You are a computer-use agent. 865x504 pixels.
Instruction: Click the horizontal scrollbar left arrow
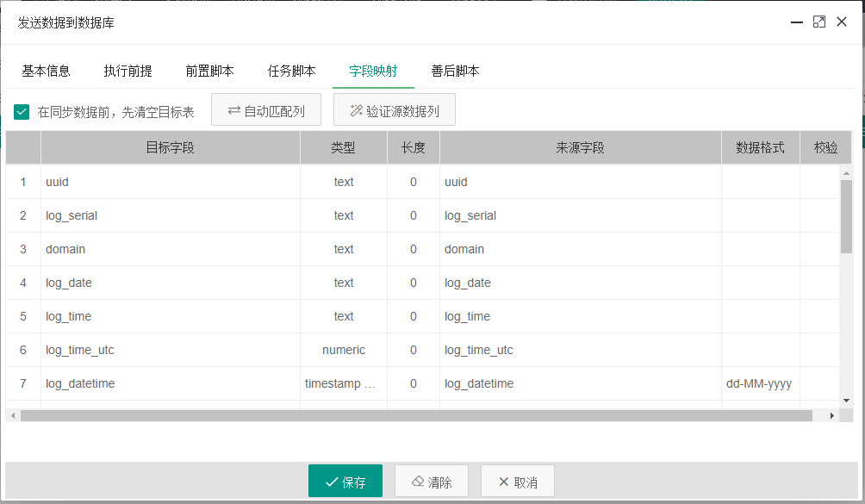tap(13, 416)
